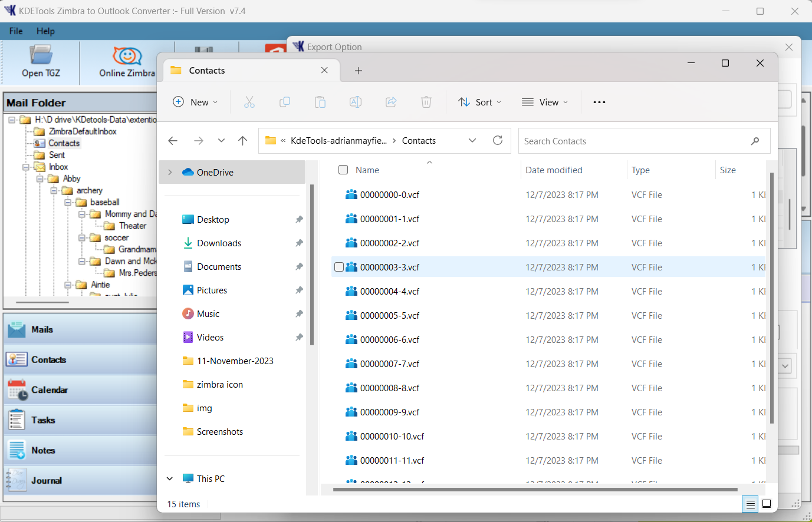
Task: Click the KdeTools-adrianmayfie breadcrumb
Action: (339, 140)
